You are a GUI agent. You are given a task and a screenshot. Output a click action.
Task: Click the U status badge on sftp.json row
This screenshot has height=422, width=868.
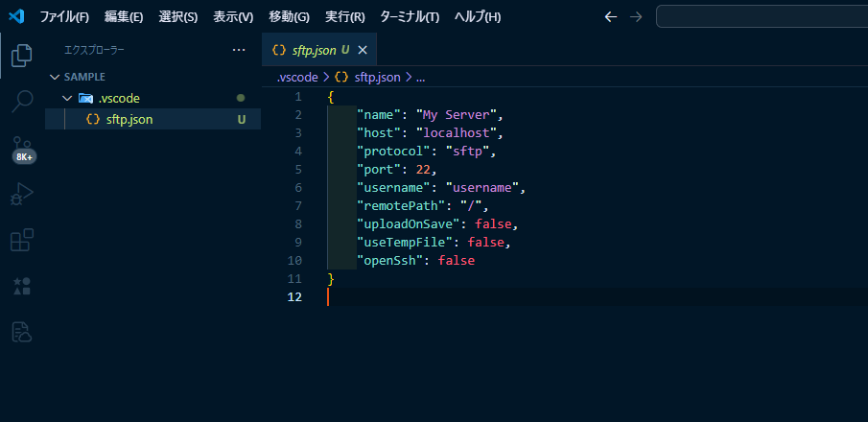click(242, 119)
